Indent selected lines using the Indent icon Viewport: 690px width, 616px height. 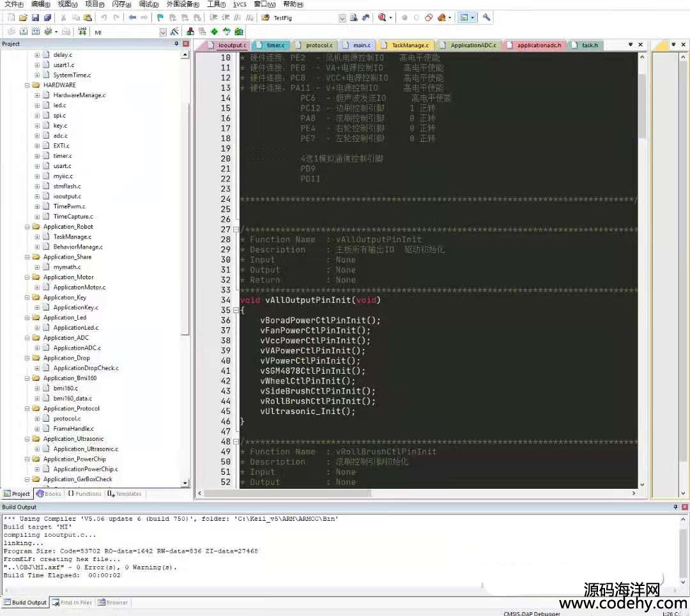point(213,18)
